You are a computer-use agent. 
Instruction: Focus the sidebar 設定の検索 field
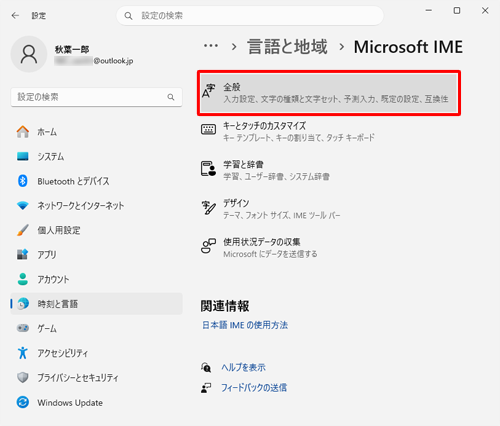[x=97, y=97]
